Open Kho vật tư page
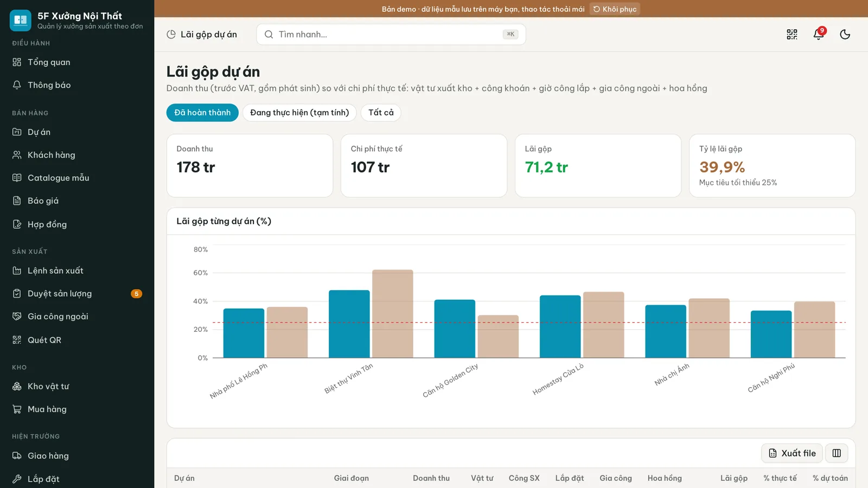This screenshot has height=488, width=868. coord(77,387)
